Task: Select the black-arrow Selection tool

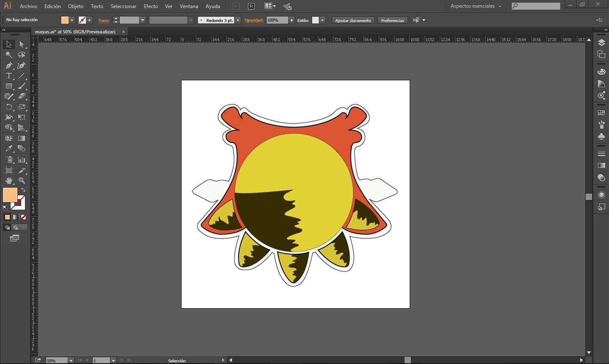Action: pos(9,44)
